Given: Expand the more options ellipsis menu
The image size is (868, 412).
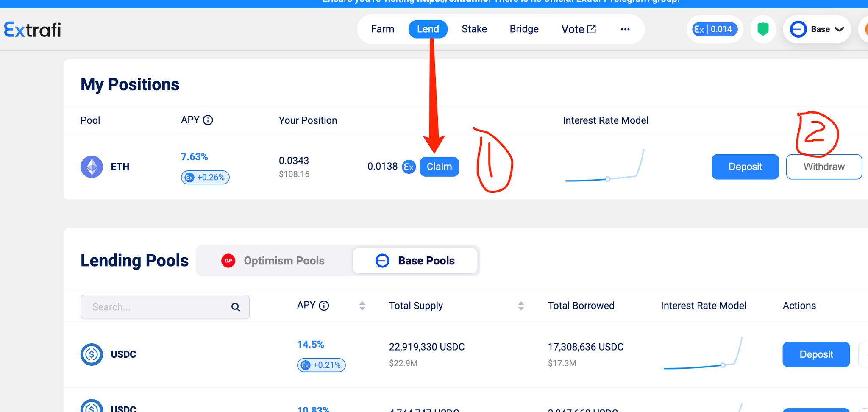Looking at the screenshot, I should point(625,29).
